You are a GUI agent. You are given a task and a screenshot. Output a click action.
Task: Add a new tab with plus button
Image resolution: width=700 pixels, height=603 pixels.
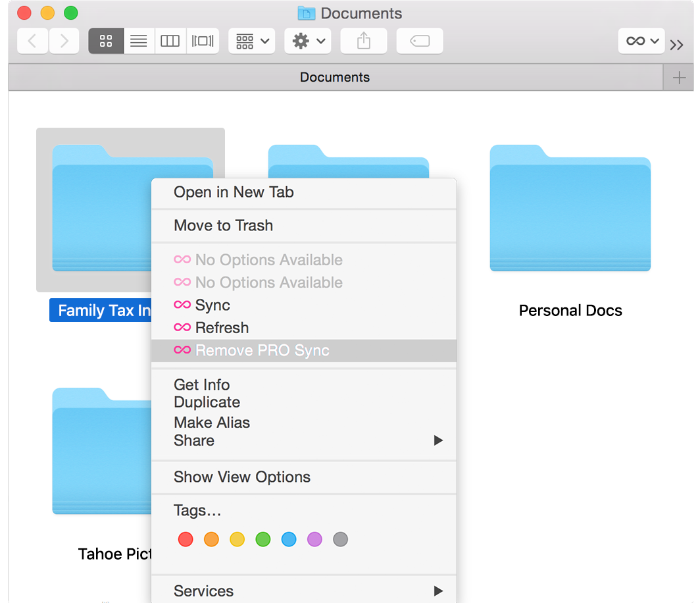pyautogui.click(x=678, y=78)
